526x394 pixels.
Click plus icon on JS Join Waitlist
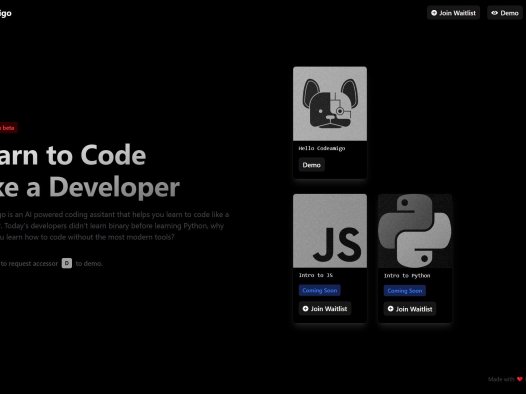pyautogui.click(x=305, y=308)
